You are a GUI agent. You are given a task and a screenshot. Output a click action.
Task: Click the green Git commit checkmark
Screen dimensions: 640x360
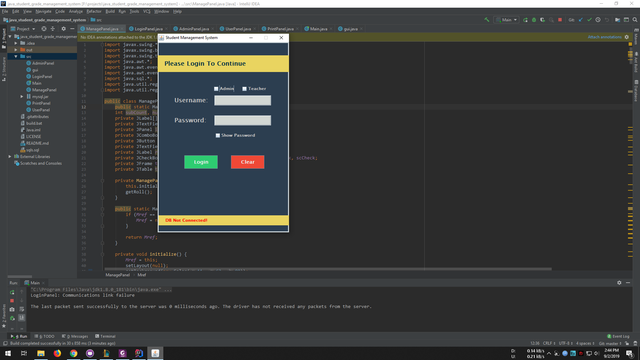tap(589, 20)
